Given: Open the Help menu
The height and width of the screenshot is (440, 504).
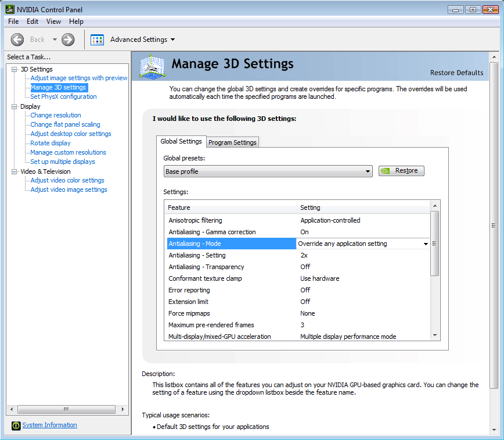Looking at the screenshot, I should click(x=76, y=22).
